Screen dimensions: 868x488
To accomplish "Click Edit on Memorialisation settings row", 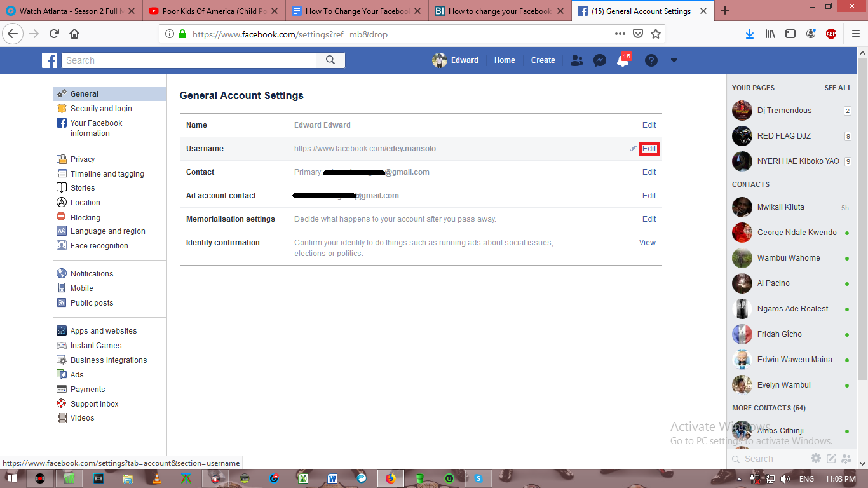I will click(649, 219).
